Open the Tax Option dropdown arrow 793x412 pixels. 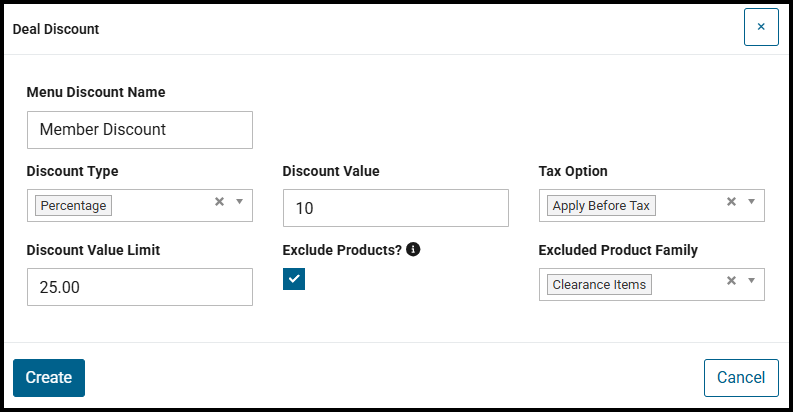(752, 202)
